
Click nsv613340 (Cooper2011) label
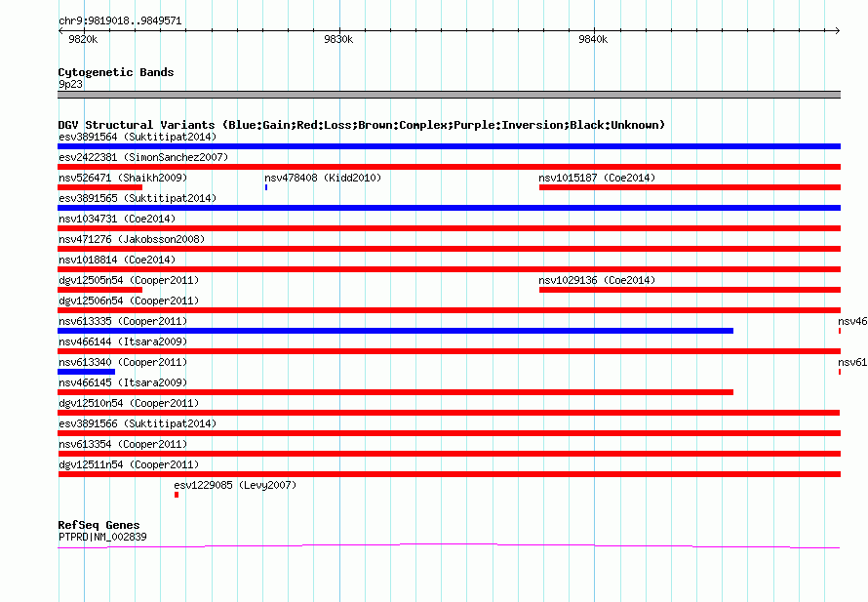point(123,362)
